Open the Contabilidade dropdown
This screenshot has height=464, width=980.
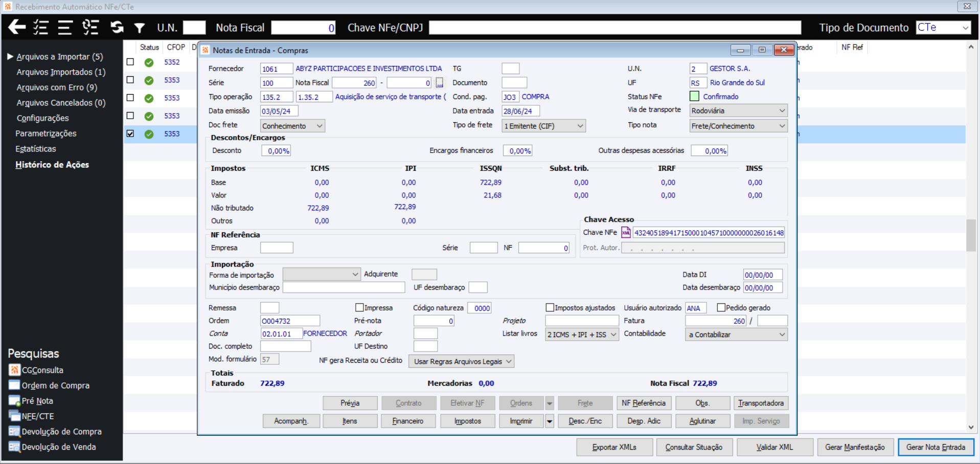click(x=736, y=335)
